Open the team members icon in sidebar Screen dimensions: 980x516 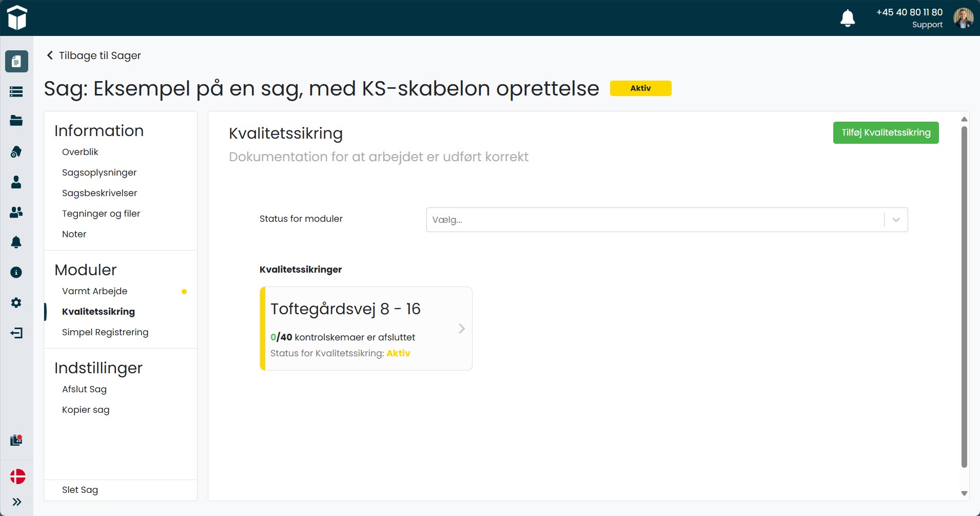16,212
